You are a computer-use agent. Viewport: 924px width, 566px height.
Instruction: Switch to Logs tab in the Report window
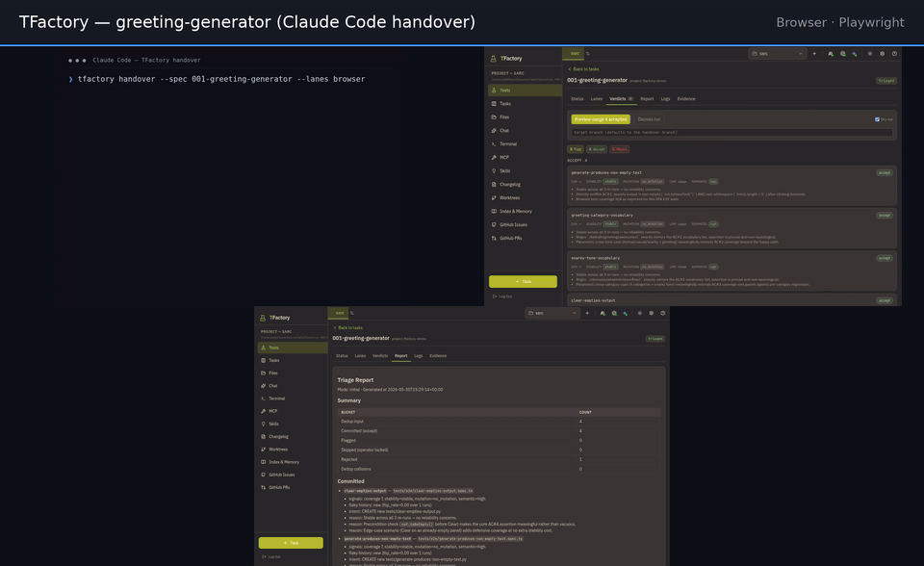pyautogui.click(x=419, y=356)
